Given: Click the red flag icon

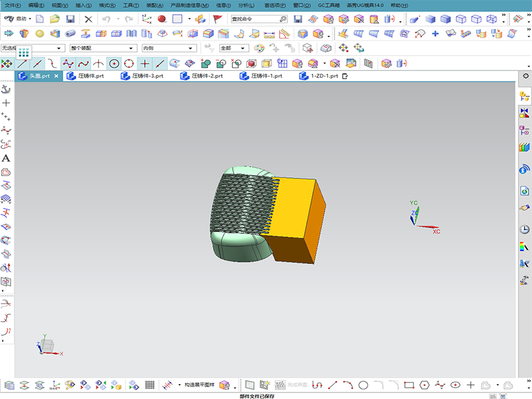Looking at the screenshot, I should (x=218, y=19).
